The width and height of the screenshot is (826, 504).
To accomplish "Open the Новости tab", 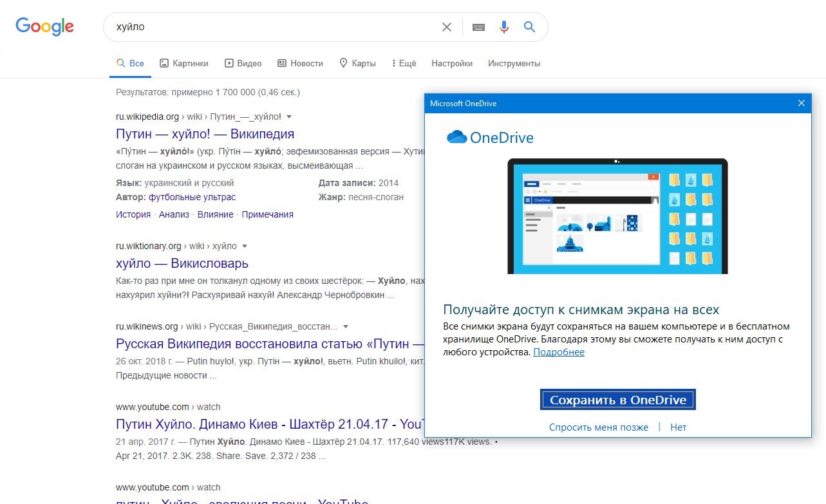I will tap(300, 64).
